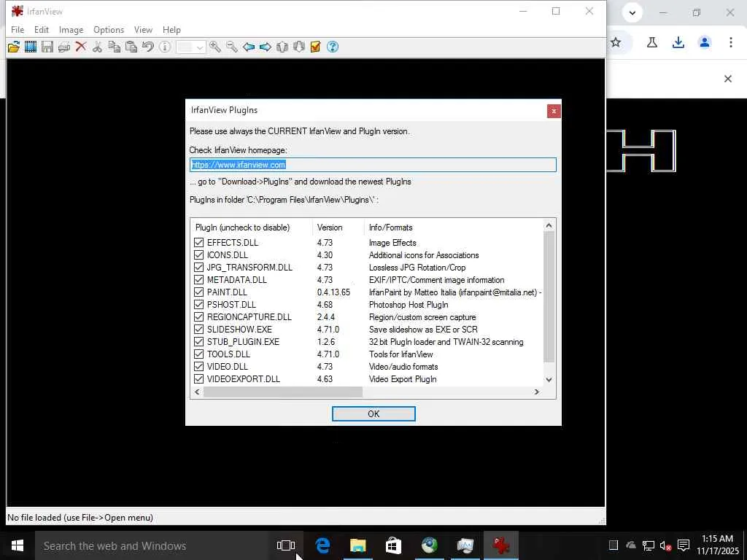Screen dimensions: 747x560
Task: Uncheck the ICONS.DLL plugin checkbox
Action: coord(198,254)
